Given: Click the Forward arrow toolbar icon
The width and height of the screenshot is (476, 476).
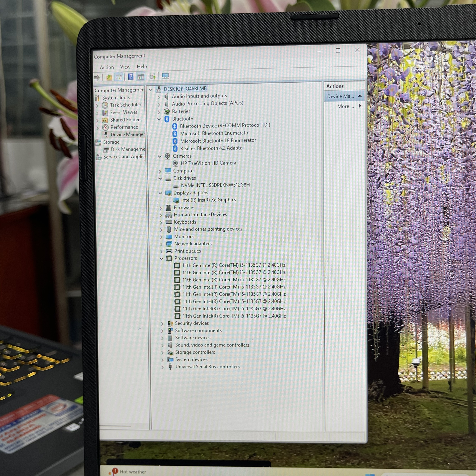Looking at the screenshot, I should tap(97, 78).
